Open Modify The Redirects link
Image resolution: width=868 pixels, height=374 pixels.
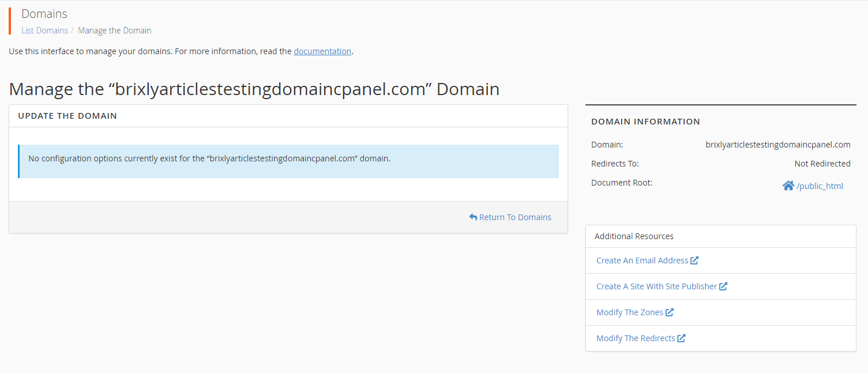[x=636, y=338]
